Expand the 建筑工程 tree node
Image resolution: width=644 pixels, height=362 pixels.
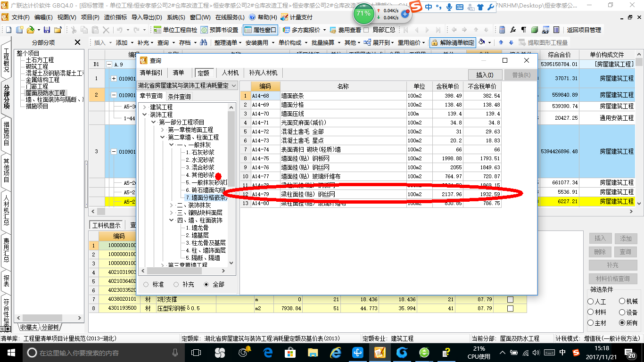144,107
